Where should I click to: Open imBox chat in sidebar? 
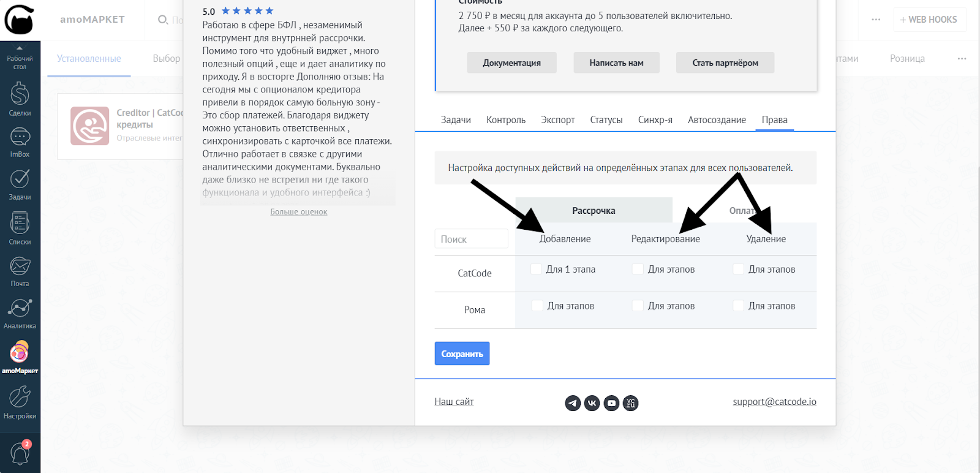tap(20, 142)
